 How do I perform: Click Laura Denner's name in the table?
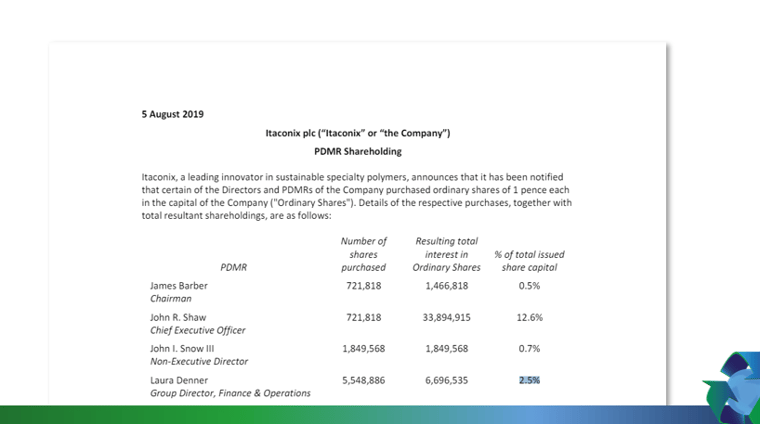point(178,381)
